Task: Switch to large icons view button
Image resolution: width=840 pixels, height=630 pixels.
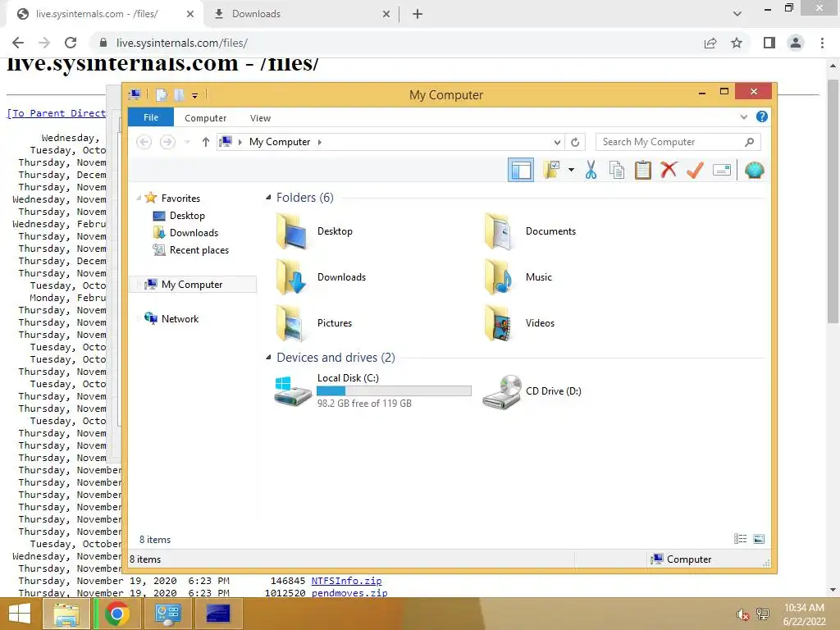Action: pos(759,539)
